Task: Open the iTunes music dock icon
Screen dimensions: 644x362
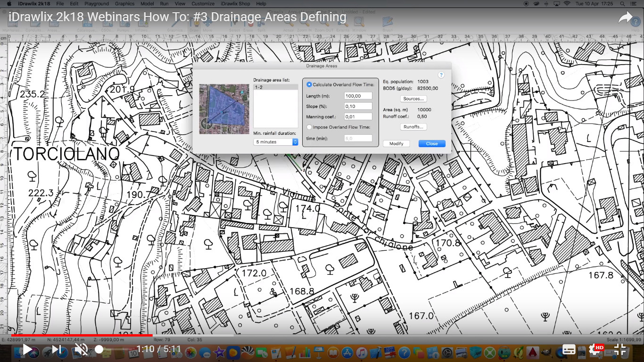Action: coord(362,352)
